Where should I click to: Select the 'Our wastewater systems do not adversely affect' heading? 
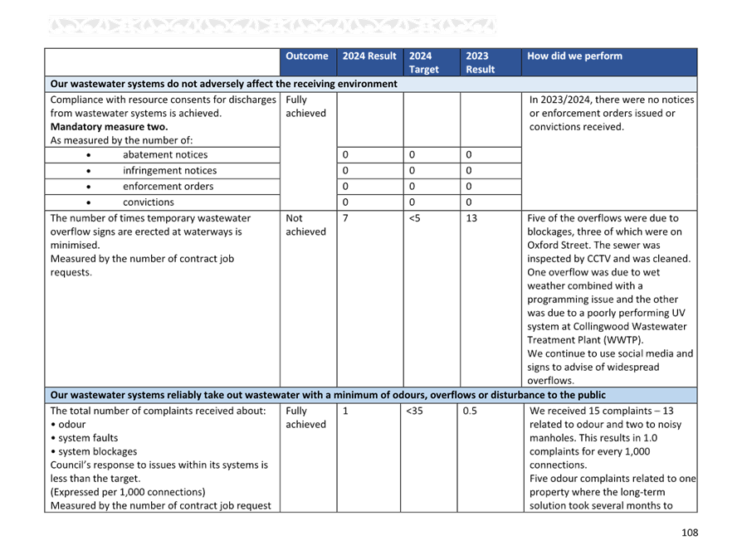(224, 84)
